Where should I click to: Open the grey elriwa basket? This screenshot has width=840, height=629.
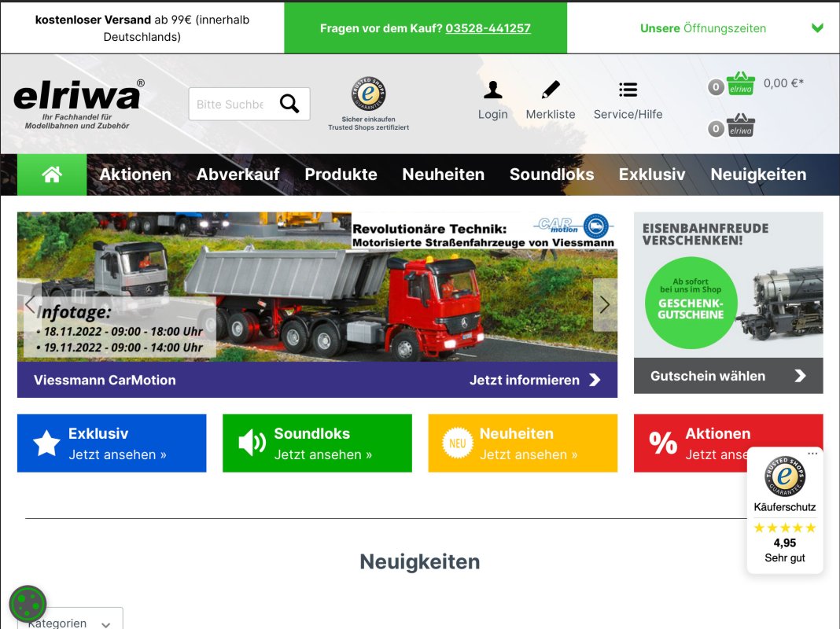[740, 126]
